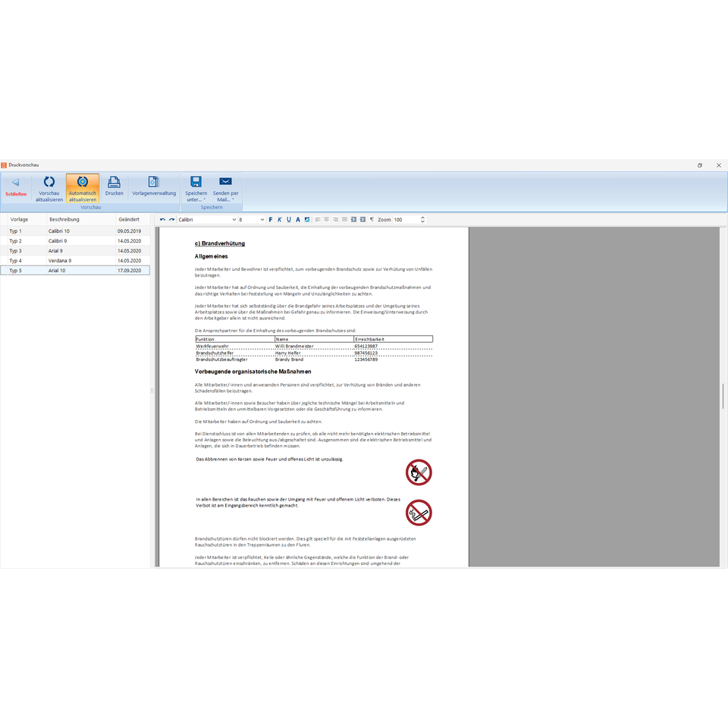
Task: Sort by Beschreibung column header
Action: pyautogui.click(x=81, y=219)
